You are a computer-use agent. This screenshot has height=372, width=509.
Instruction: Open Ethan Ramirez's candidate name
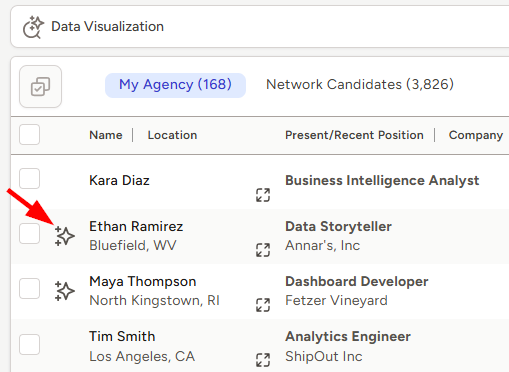136,226
